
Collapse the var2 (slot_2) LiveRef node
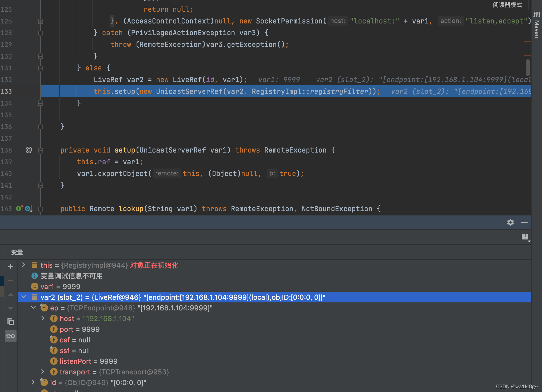click(x=24, y=297)
